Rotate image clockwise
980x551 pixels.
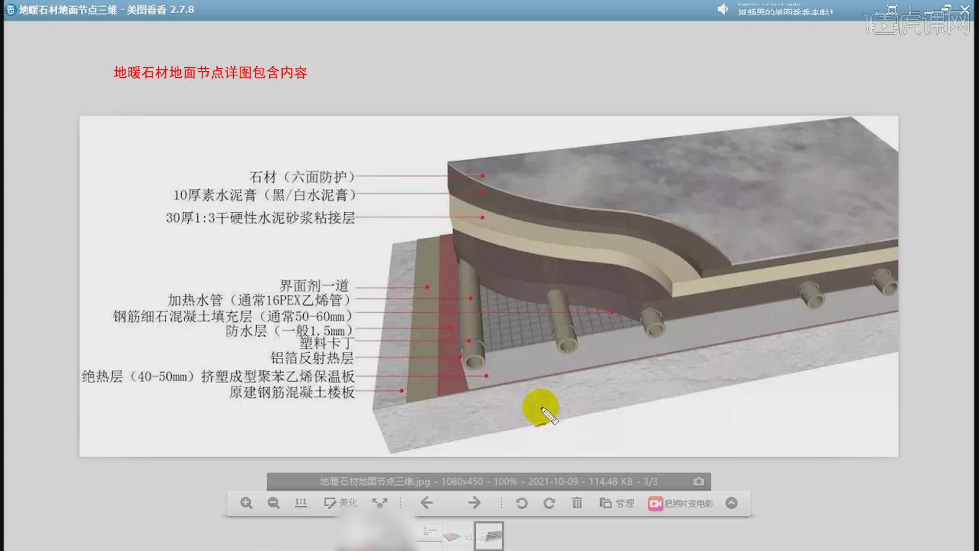(x=549, y=504)
